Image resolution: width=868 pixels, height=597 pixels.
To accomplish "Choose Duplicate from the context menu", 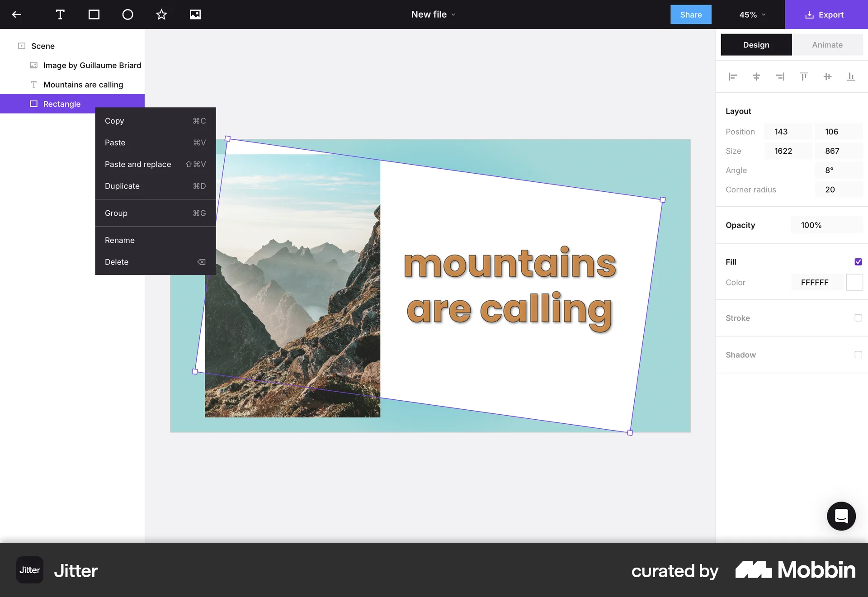I will 122,186.
